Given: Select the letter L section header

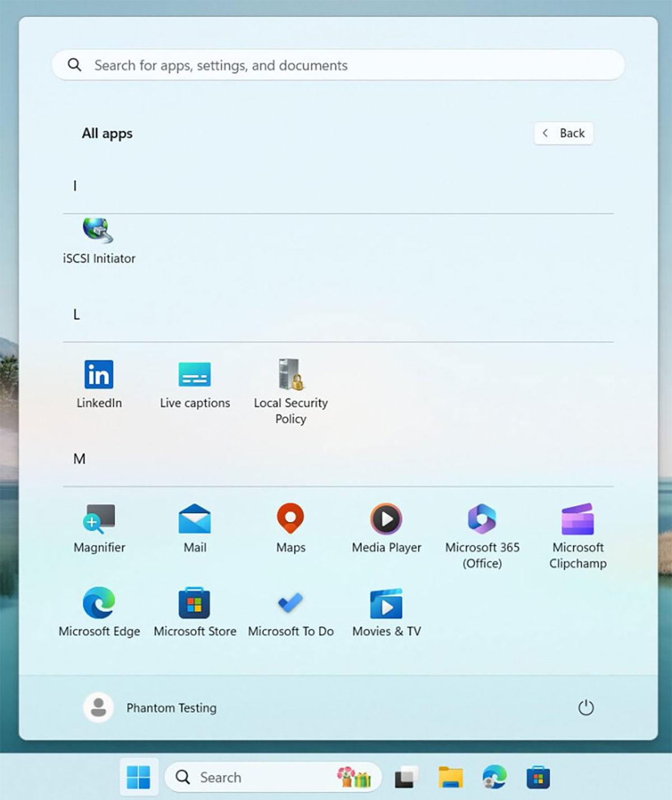Looking at the screenshot, I should [75, 314].
